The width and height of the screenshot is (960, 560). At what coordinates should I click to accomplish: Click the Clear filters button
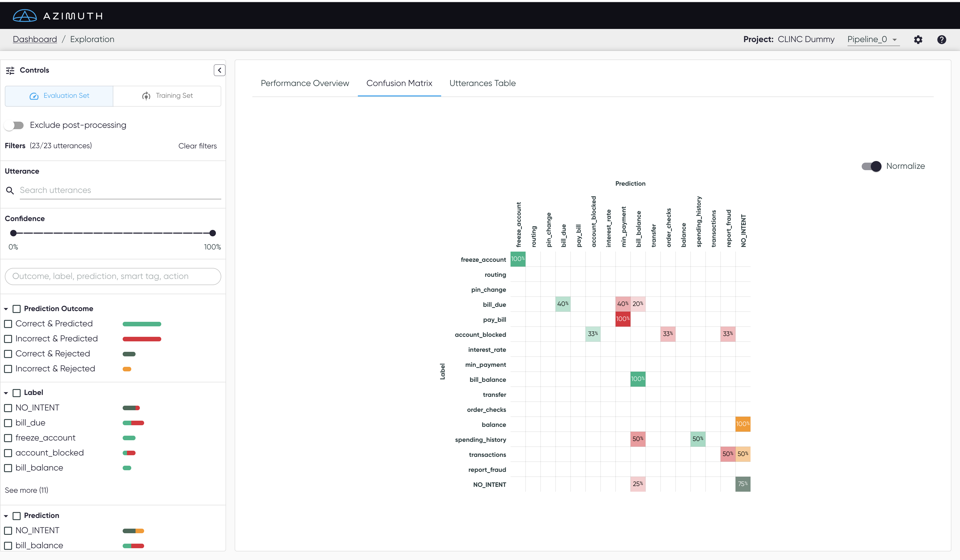pyautogui.click(x=197, y=146)
